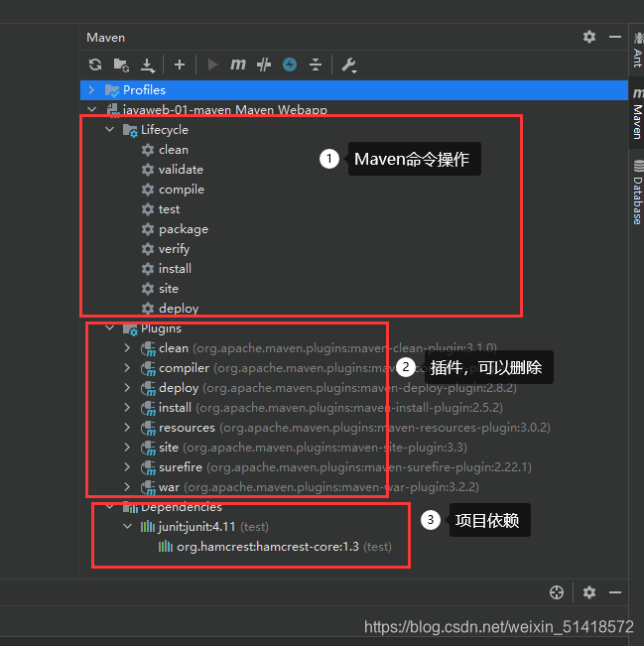This screenshot has width=644, height=646.
Task: Click the gear icon beside package phase
Action: (x=148, y=229)
